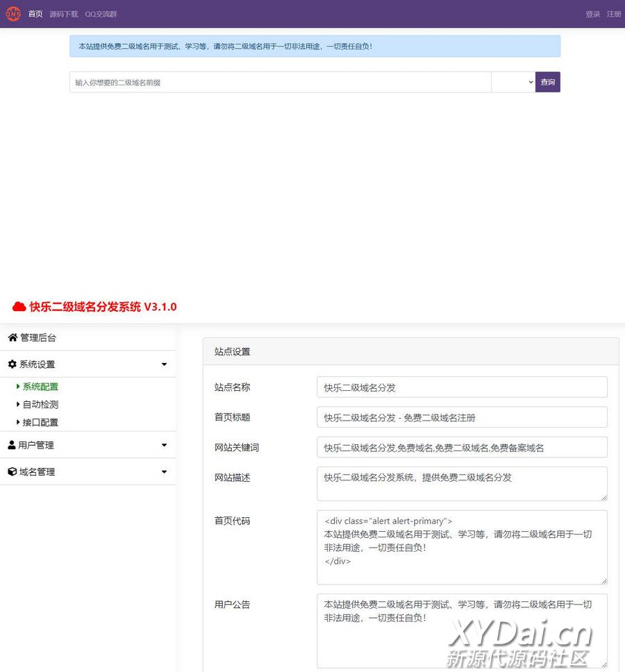This screenshot has height=672, width=625.
Task: Click the red cloud icon
Action: tap(19, 307)
